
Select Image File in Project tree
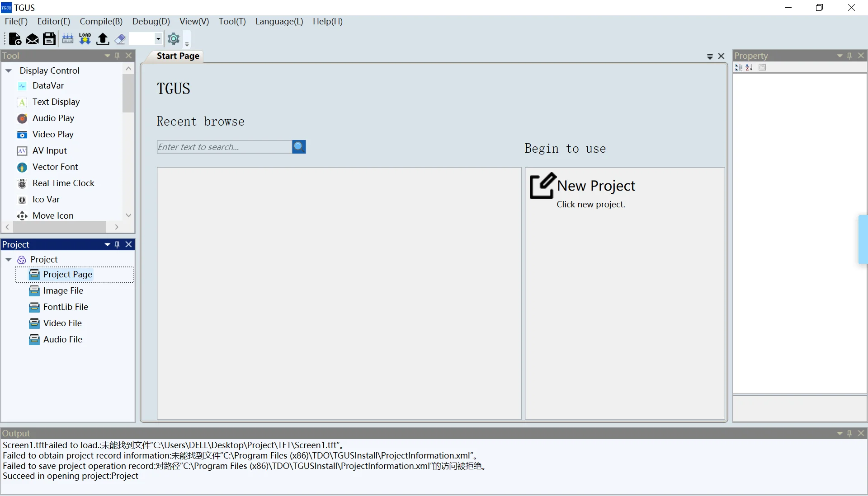pos(63,290)
